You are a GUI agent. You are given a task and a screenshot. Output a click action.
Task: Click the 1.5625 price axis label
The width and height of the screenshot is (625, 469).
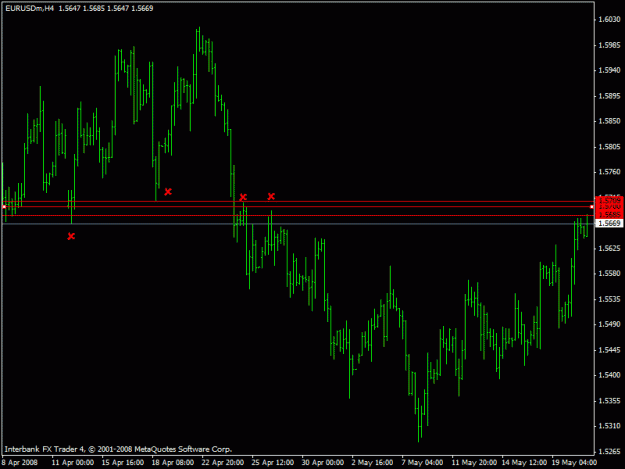tap(609, 248)
